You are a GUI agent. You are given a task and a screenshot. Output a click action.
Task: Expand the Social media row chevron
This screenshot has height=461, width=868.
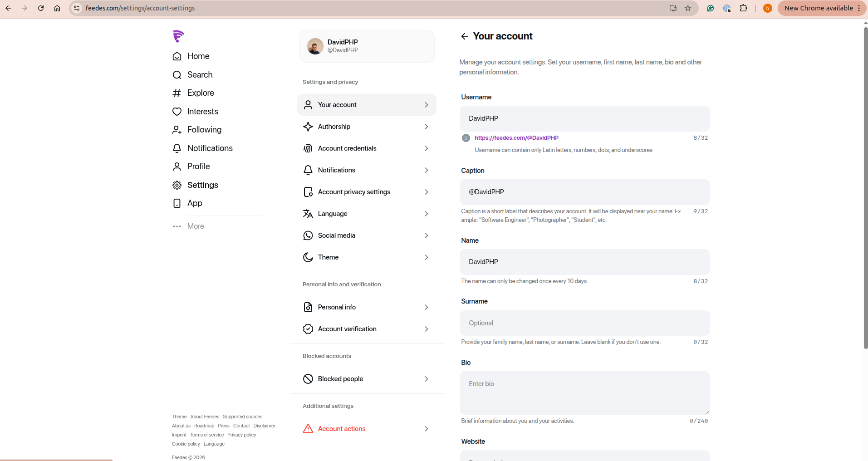tap(426, 235)
